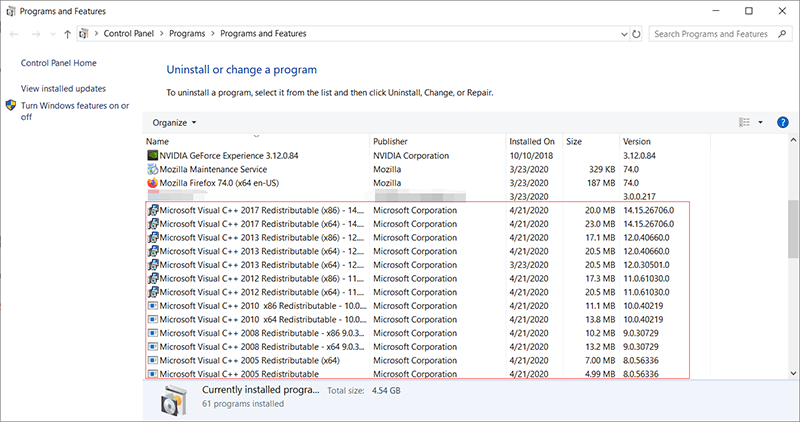The height and width of the screenshot is (422, 800).
Task: Click the 11.1 MB size cell
Action: point(601,306)
